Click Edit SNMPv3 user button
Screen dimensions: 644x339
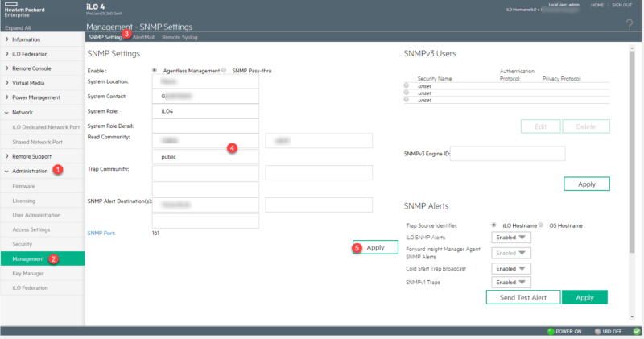pyautogui.click(x=540, y=126)
